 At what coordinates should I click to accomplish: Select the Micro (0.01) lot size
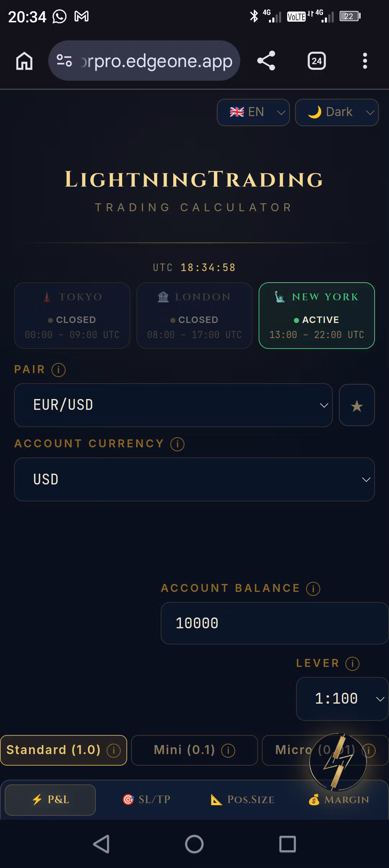coord(285,750)
